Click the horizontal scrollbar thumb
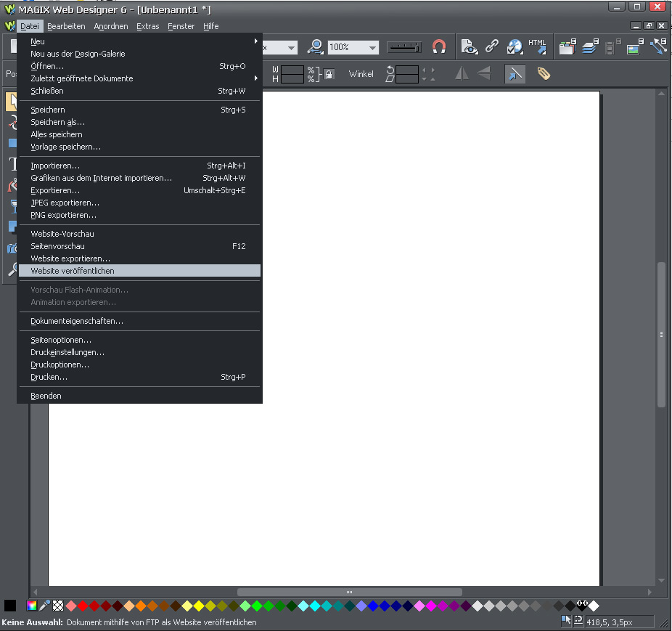This screenshot has width=672, height=631. [x=350, y=592]
